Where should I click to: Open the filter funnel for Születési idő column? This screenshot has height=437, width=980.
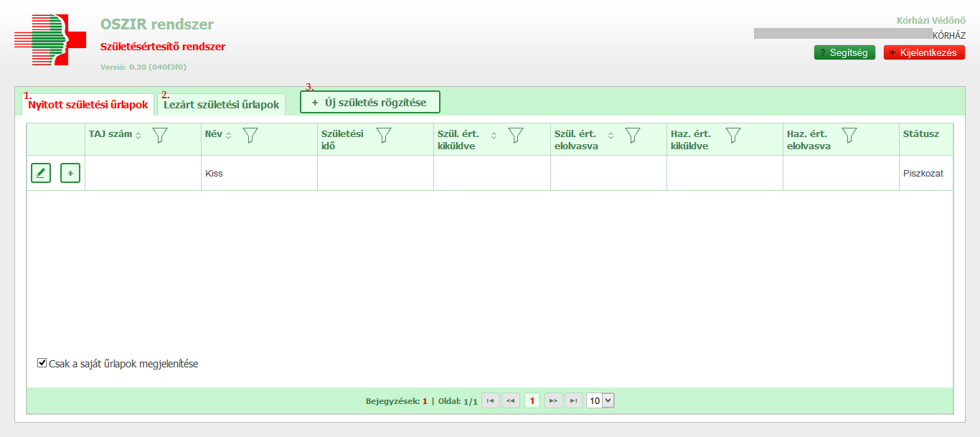(384, 135)
